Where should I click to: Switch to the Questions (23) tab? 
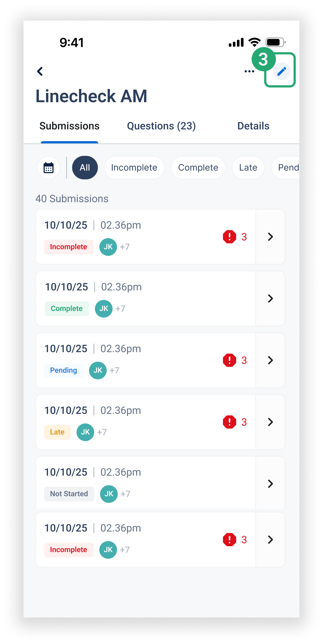point(161,126)
